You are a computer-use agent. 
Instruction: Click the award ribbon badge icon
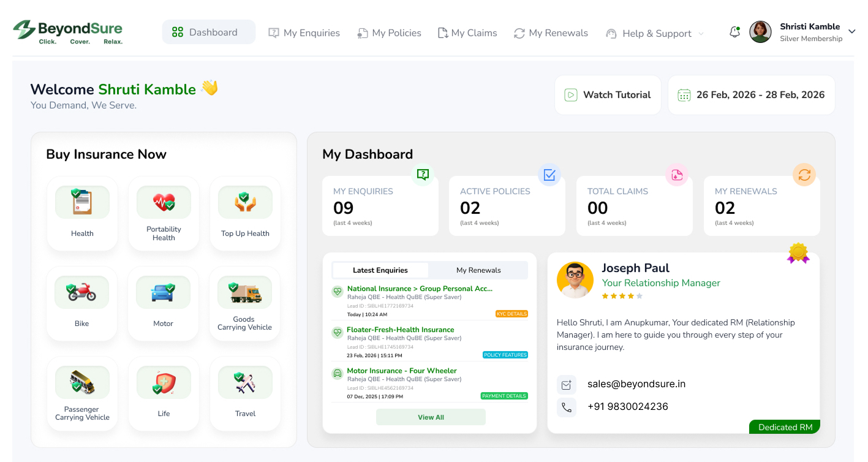point(798,253)
